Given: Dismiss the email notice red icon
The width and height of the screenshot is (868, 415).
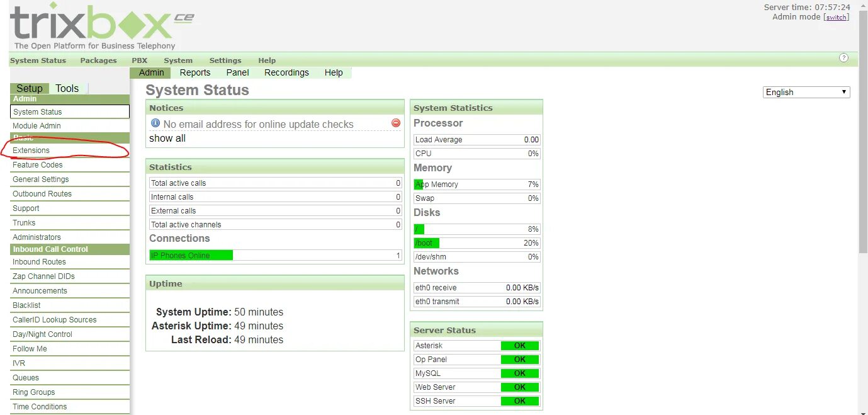Looking at the screenshot, I should 396,123.
